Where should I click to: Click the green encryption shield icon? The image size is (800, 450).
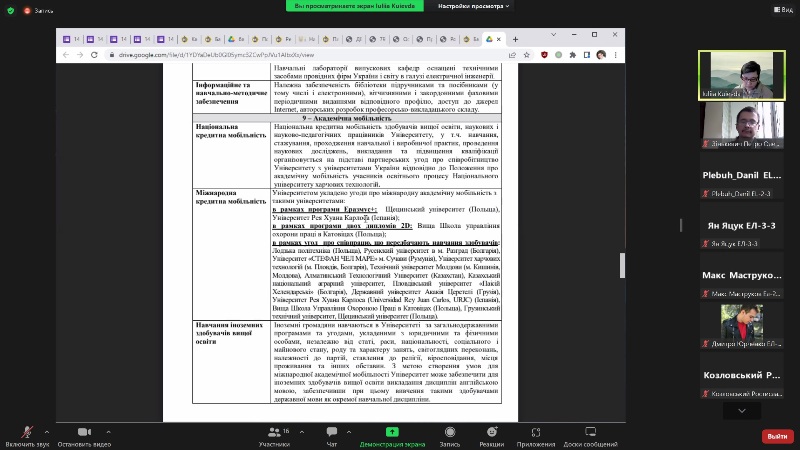10,8
